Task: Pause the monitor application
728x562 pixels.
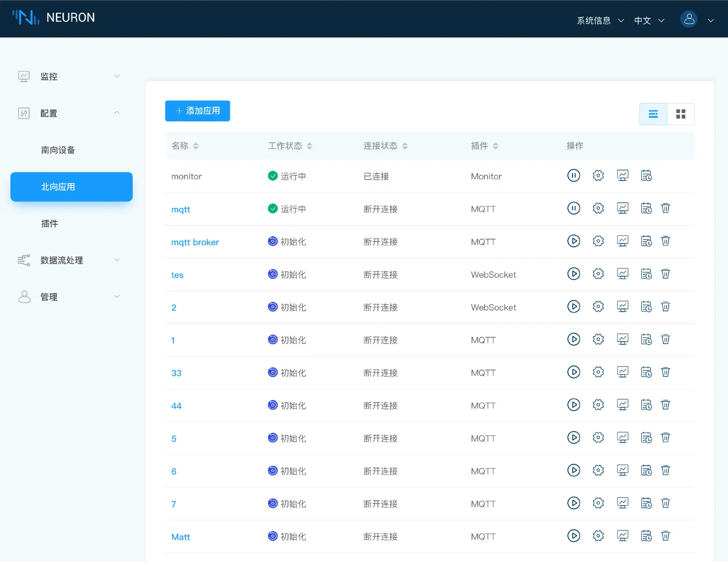Action: [573, 175]
